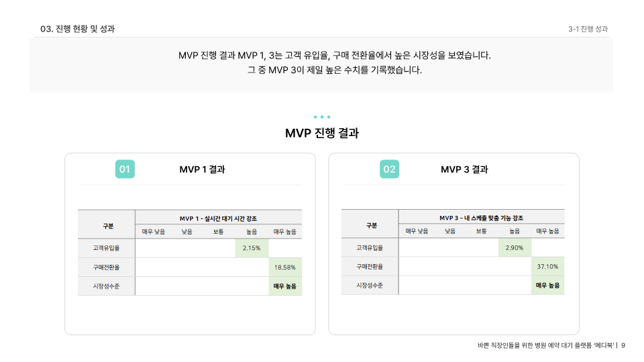Image resolution: width=644 pixels, height=362 pixels.
Task: Click the '고객유입율' row label in MVP 1 table
Action: (106, 248)
